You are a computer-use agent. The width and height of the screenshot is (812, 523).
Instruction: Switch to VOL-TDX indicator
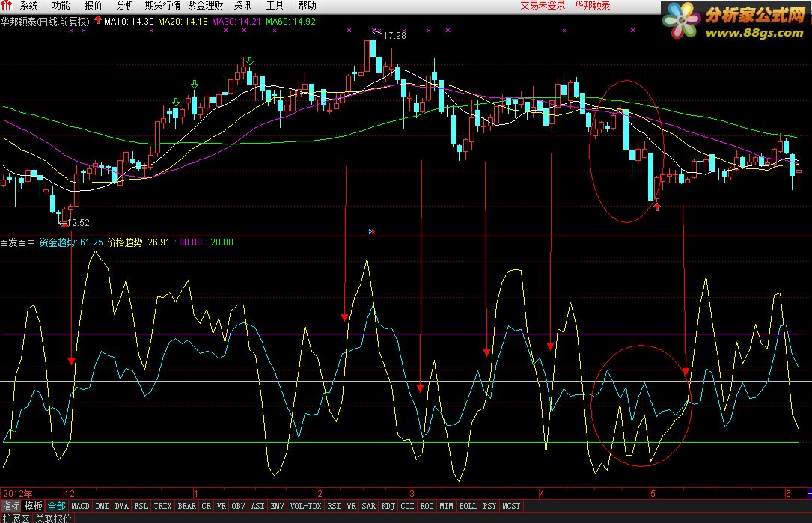(305, 506)
